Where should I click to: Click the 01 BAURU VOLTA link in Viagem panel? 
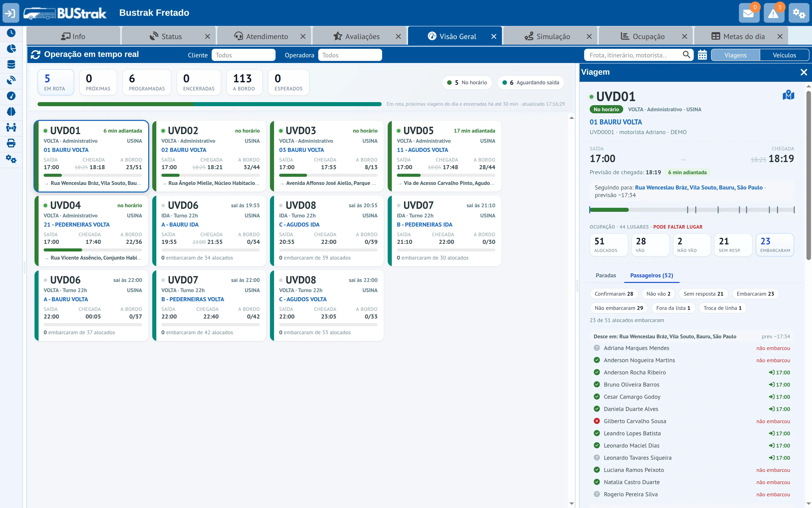pyautogui.click(x=616, y=122)
